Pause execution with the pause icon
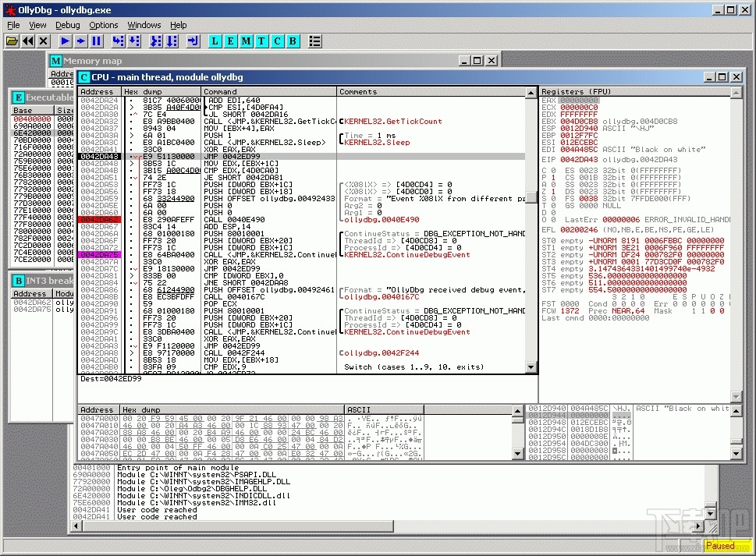The height and width of the screenshot is (556, 756). coord(96,41)
